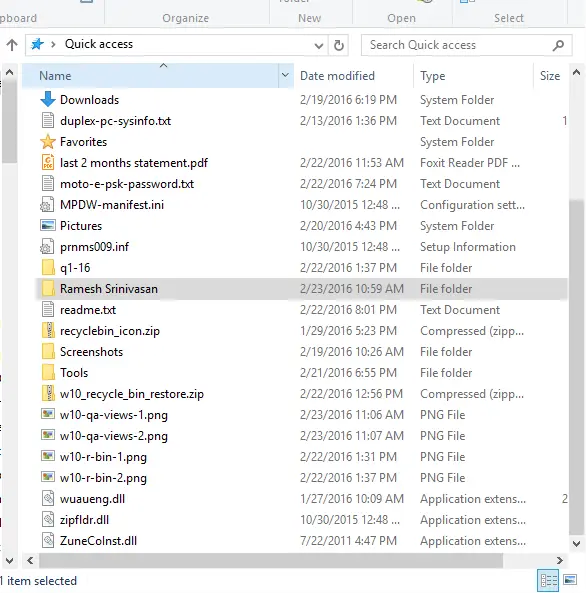Click the horizontal scrollbar right arrow
Viewport: 586px width, 593px height.
click(x=559, y=560)
